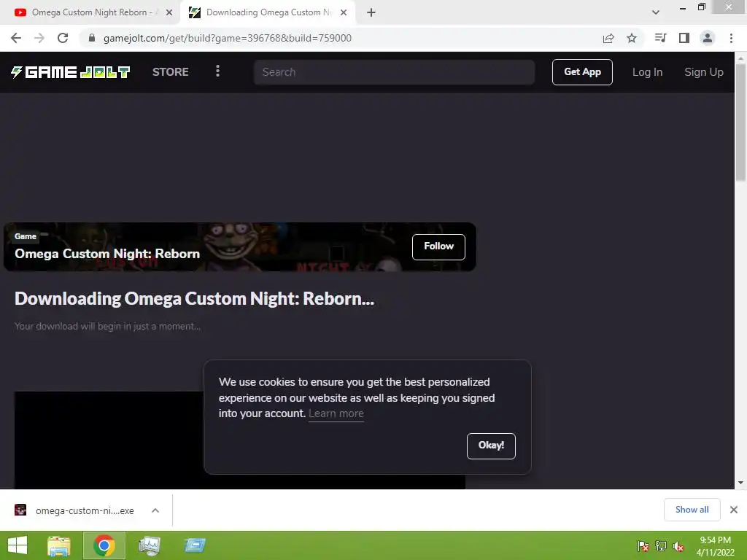Focus the Game Jolt search field
Image resolution: width=747 pixels, height=560 pixels.
pos(394,72)
